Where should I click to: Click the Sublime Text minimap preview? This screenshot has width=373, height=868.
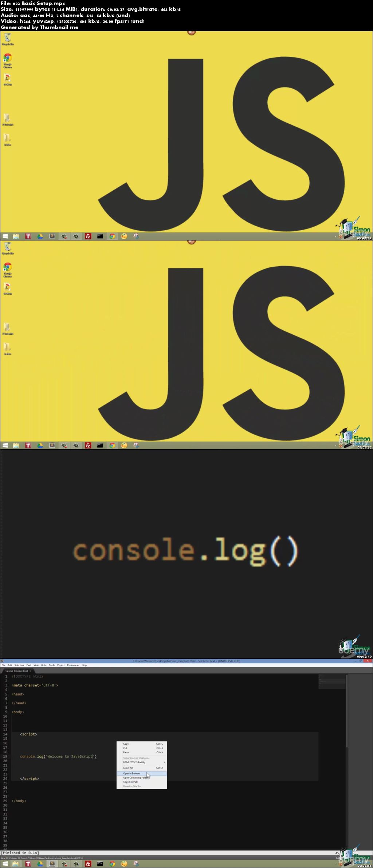pyautogui.click(x=331, y=682)
